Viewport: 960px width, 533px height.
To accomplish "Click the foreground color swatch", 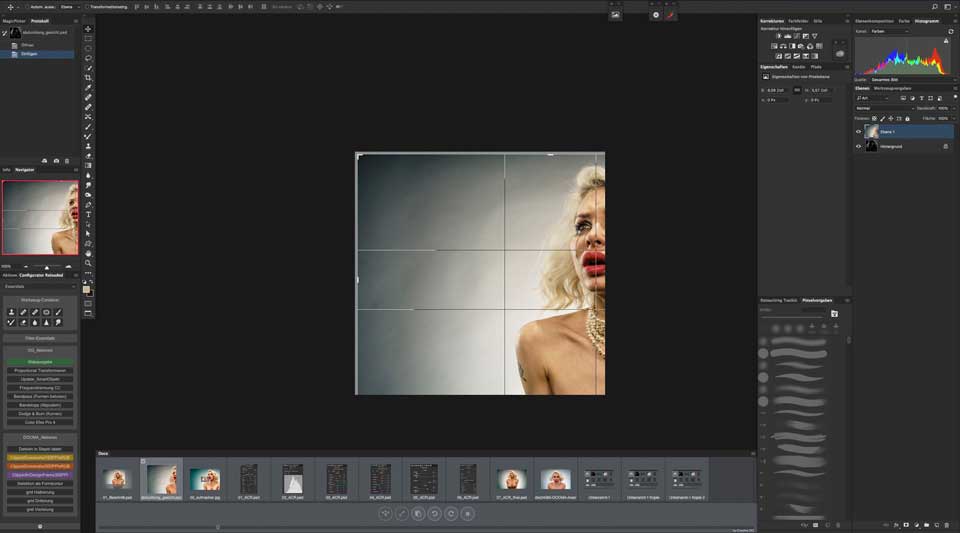I will [x=86, y=289].
